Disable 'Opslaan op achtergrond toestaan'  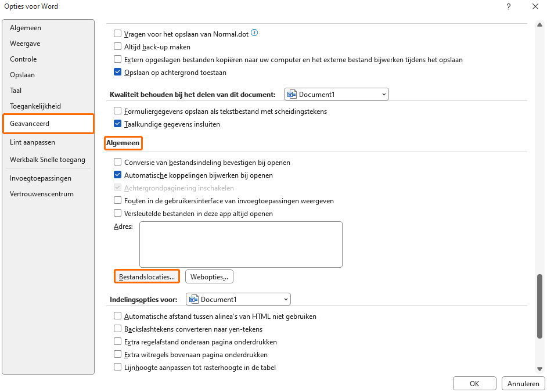pyautogui.click(x=117, y=72)
